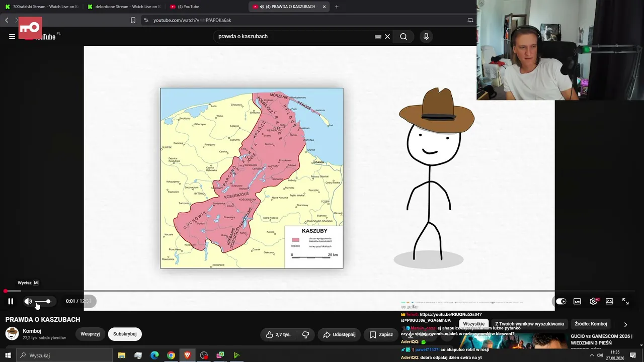Switch to the delordione Stream tab
Image resolution: width=644 pixels, height=362 pixels.
[123, 7]
